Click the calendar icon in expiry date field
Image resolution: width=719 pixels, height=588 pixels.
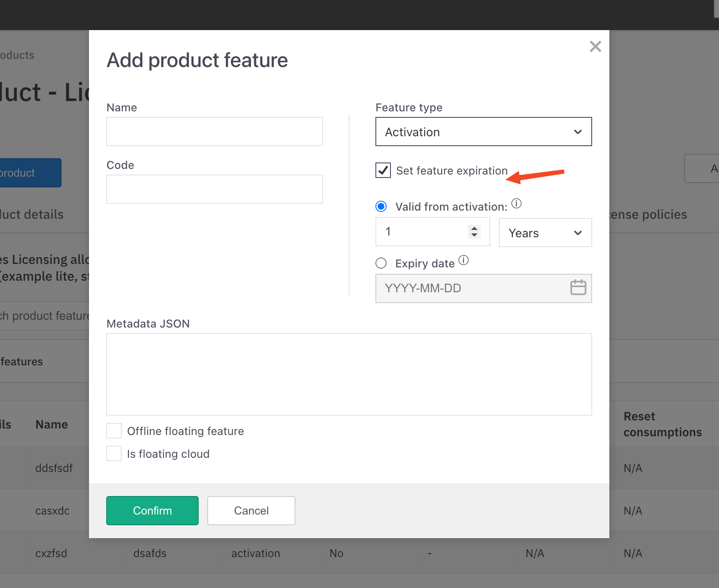(x=578, y=288)
